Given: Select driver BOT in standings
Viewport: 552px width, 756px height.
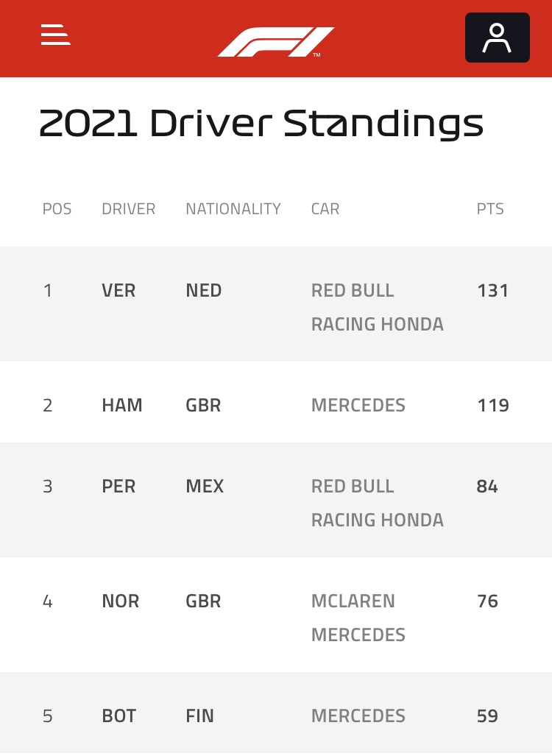Looking at the screenshot, I should 119,716.
